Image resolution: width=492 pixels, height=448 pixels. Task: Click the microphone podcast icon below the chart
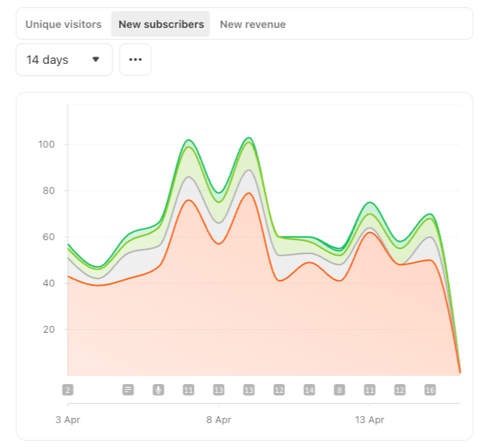click(158, 390)
